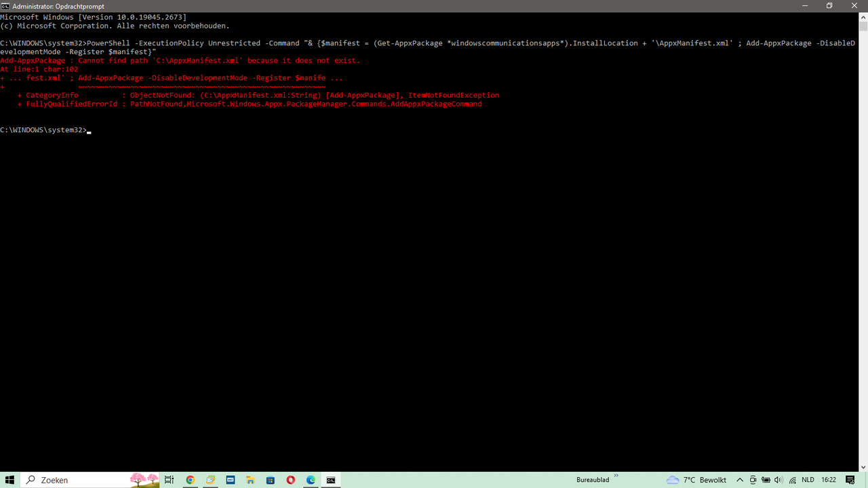Screen dimensions: 868x488
Task: Click the Meet Now tray icon
Action: (753, 480)
